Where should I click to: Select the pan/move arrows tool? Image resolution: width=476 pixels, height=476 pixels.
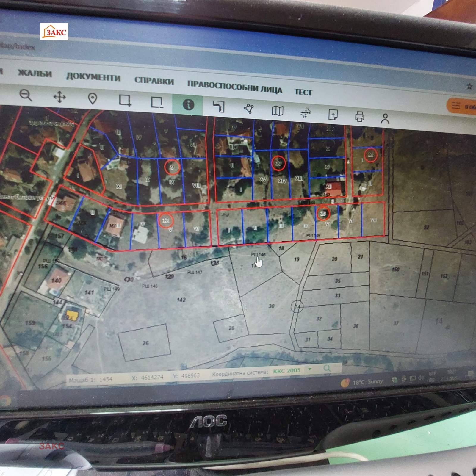point(59,97)
